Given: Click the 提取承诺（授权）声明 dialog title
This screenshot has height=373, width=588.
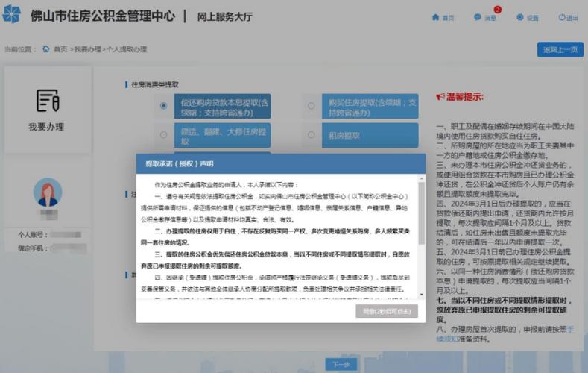Looking at the screenshot, I should tap(180, 163).
